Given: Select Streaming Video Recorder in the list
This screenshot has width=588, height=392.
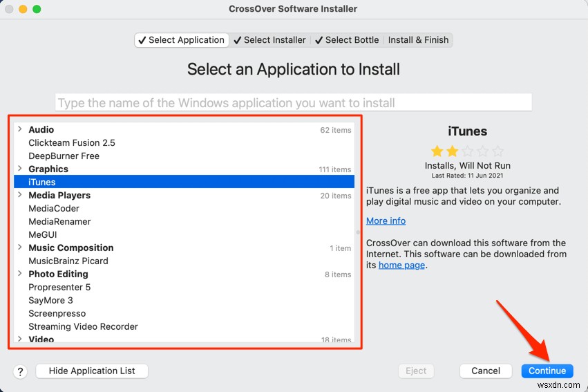Looking at the screenshot, I should click(184, 326).
